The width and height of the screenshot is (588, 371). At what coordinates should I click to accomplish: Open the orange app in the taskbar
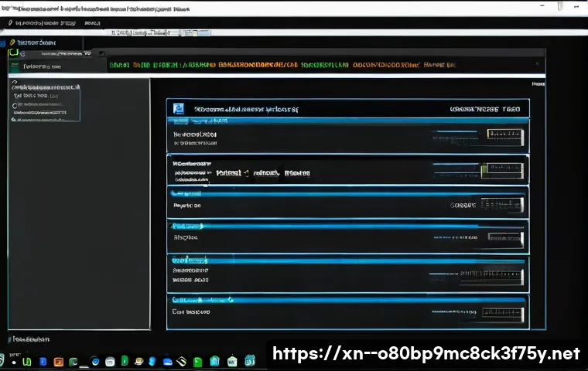pyautogui.click(x=58, y=361)
